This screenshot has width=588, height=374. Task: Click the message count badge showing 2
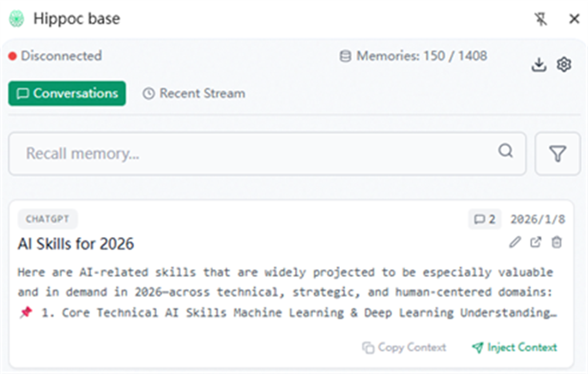tap(485, 219)
